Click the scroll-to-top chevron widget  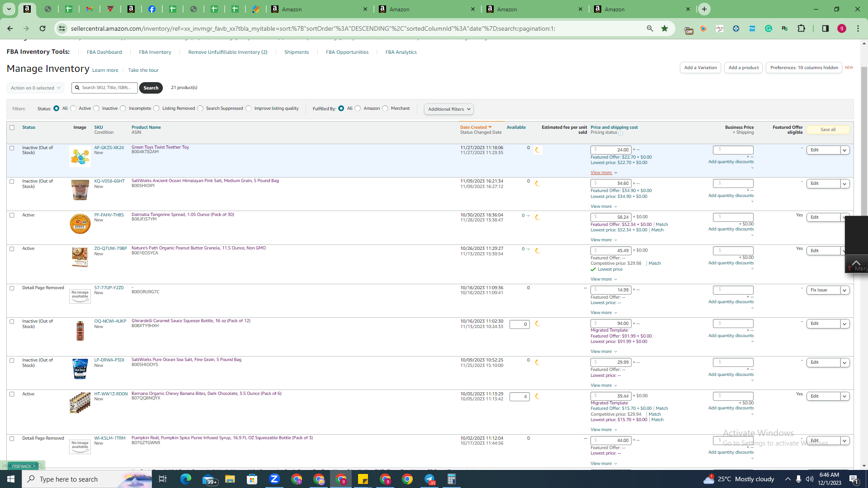856,264
